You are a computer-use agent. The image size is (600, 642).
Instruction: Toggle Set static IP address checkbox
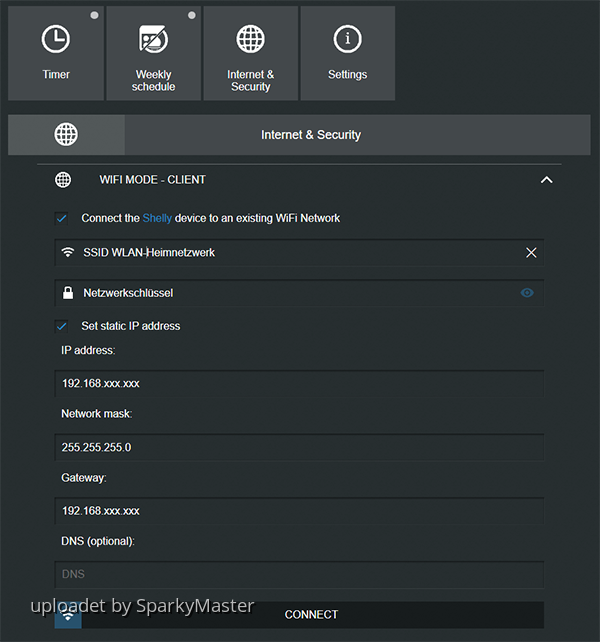tap(62, 326)
